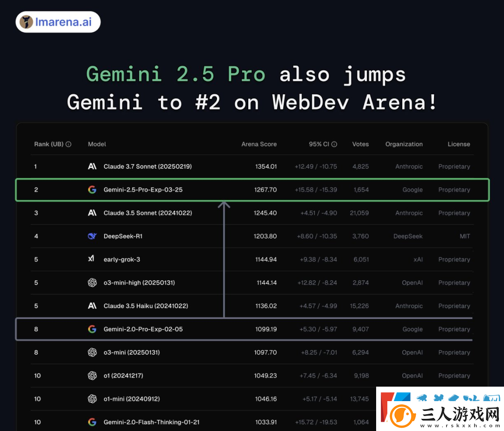Click the xAI organization cell
504x431 pixels.
pos(418,260)
